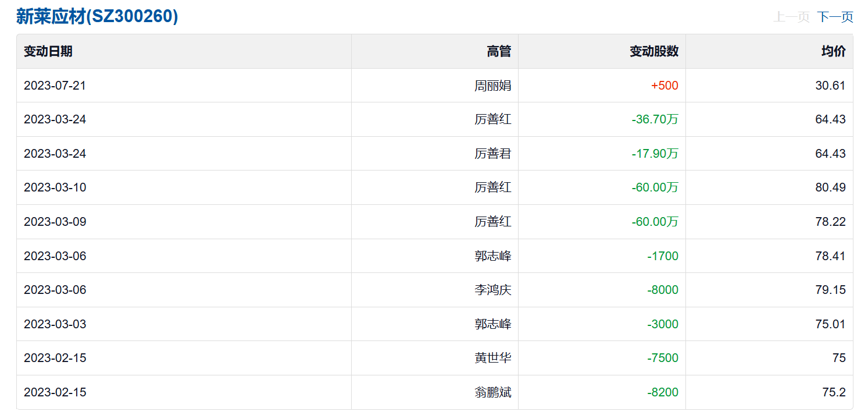This screenshot has height=415, width=868.
Task: Click the 上一页 previous page link
Action: [791, 17]
